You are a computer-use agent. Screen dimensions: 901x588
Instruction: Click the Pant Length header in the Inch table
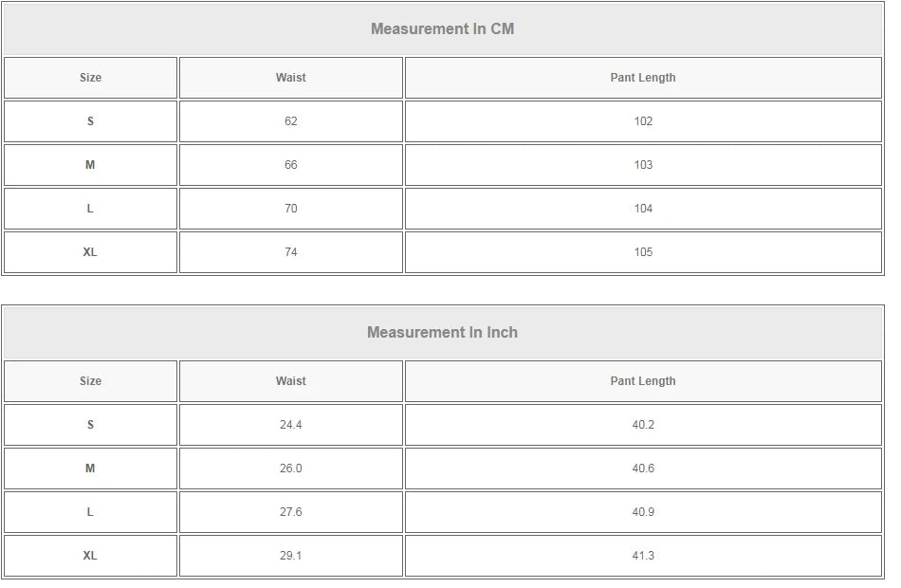(643, 381)
